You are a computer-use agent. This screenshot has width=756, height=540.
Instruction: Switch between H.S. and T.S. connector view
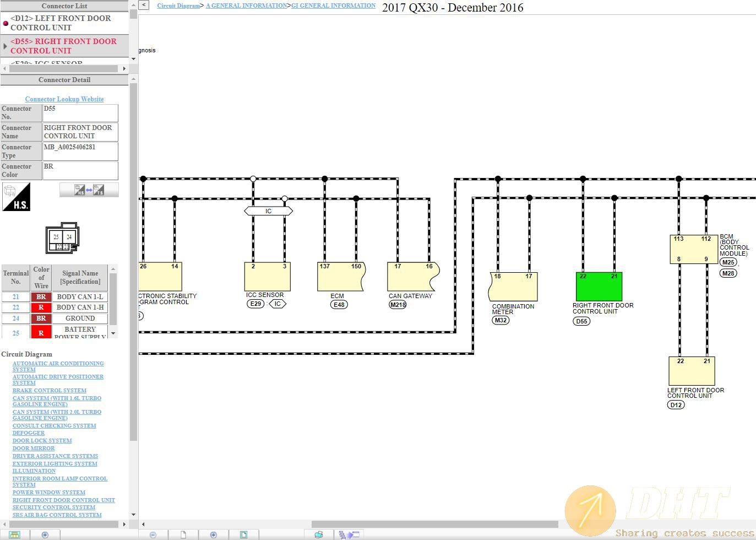pyautogui.click(x=89, y=190)
